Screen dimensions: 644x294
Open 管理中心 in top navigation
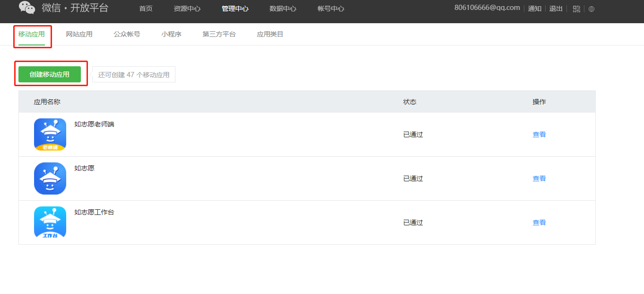coord(235,9)
